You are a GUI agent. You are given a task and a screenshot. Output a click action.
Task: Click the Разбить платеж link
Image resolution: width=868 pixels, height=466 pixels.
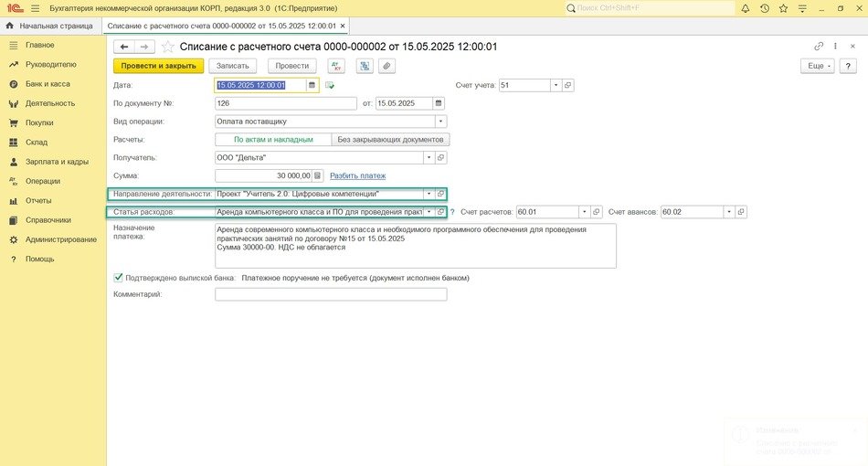(x=357, y=175)
